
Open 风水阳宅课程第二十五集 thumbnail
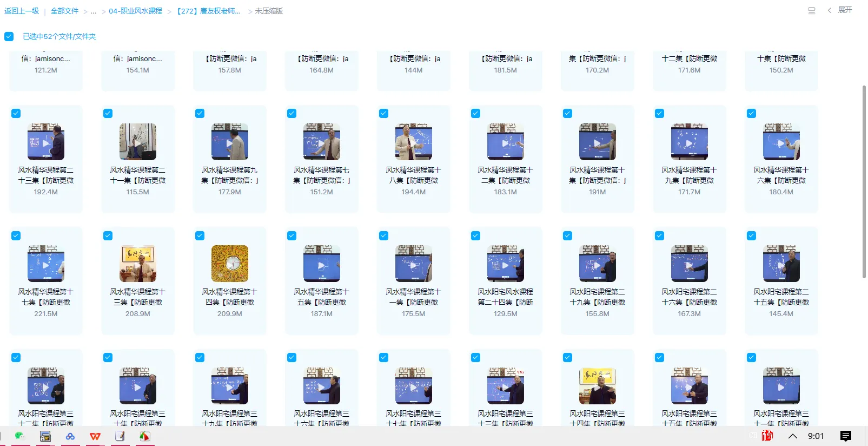pyautogui.click(x=781, y=264)
